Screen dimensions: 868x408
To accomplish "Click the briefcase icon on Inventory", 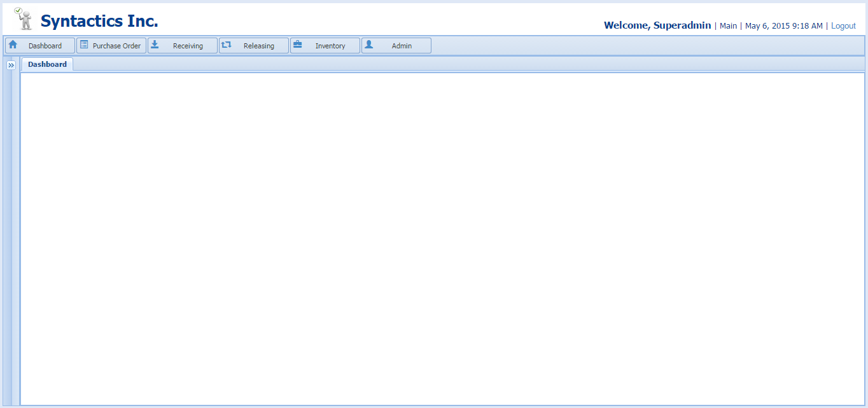I will coord(297,45).
